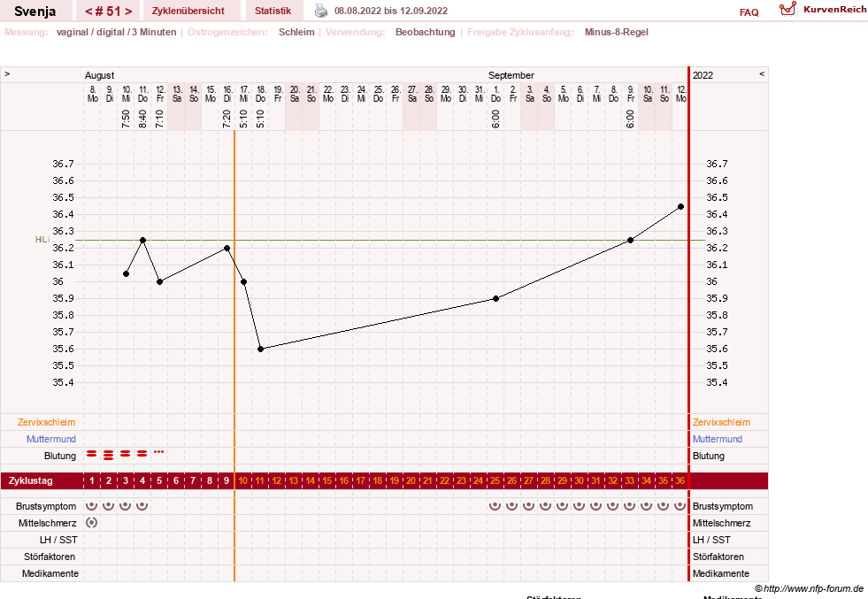Click the Schleim estrogen sign value
Viewport: 868px width, 599px height.
tap(296, 32)
